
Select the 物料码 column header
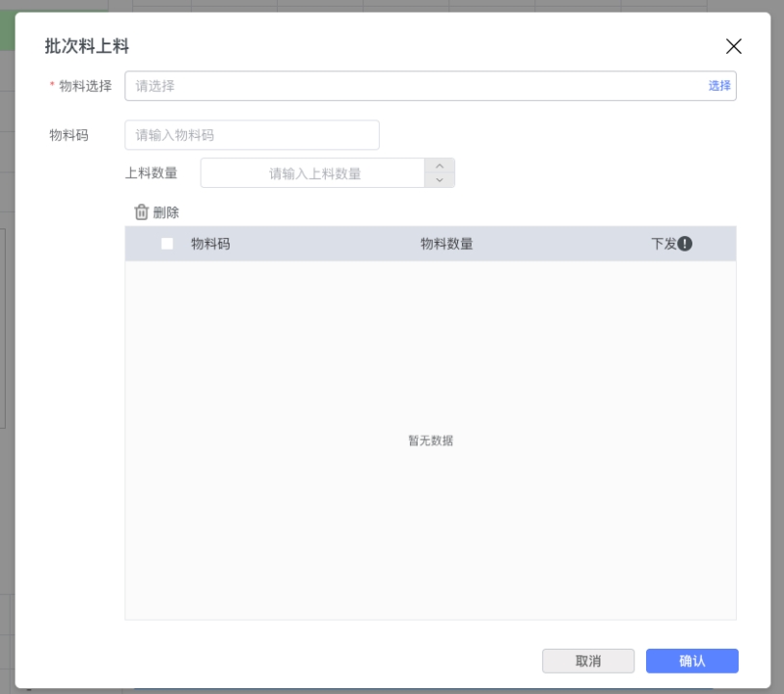210,244
